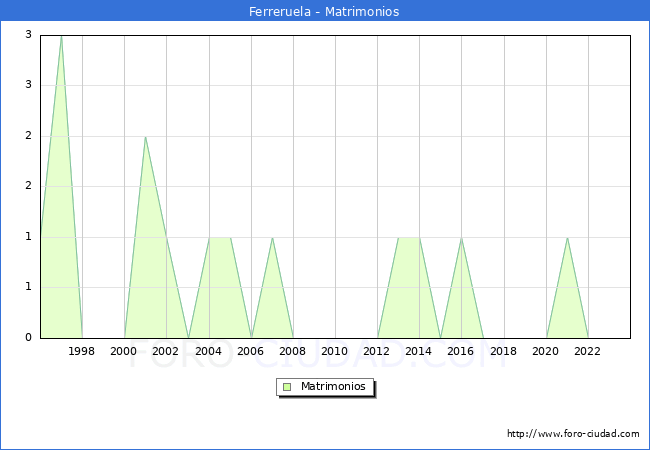Click the 1997 peak at value 3
Screen dimensions: 650x450
tap(61, 36)
